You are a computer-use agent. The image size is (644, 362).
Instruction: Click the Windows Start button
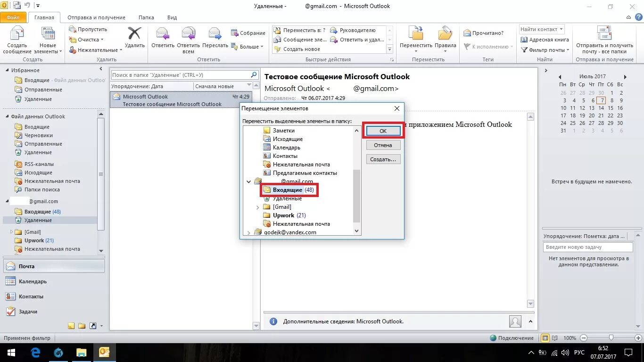click(11, 353)
